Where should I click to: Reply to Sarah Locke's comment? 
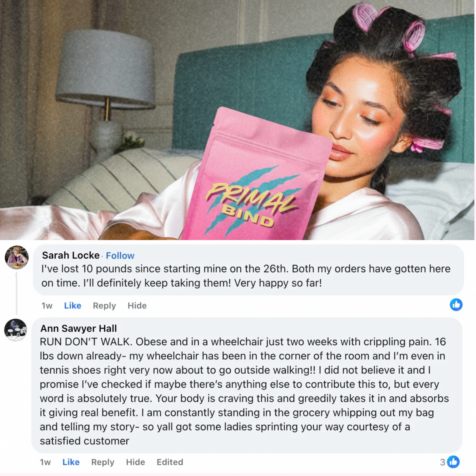point(104,306)
